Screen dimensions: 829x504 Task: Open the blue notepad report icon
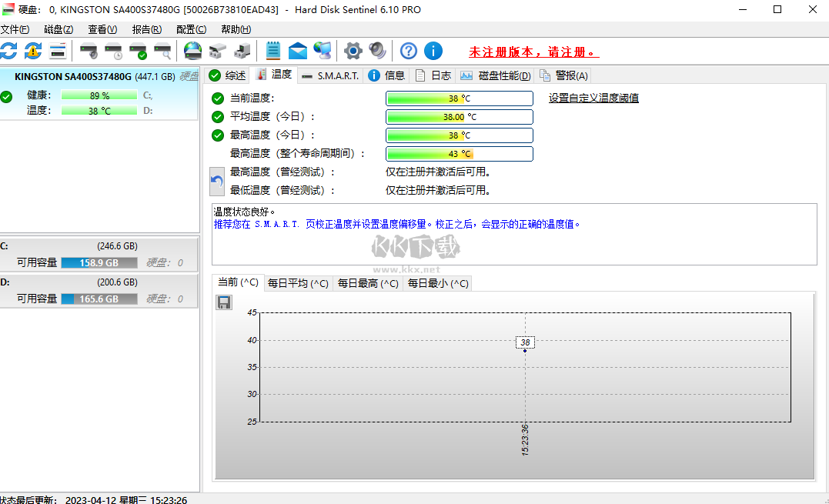[273, 51]
